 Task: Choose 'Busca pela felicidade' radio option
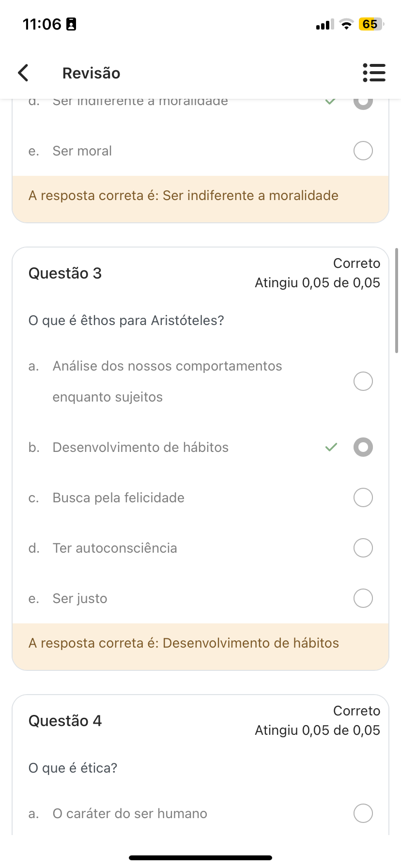(x=363, y=497)
